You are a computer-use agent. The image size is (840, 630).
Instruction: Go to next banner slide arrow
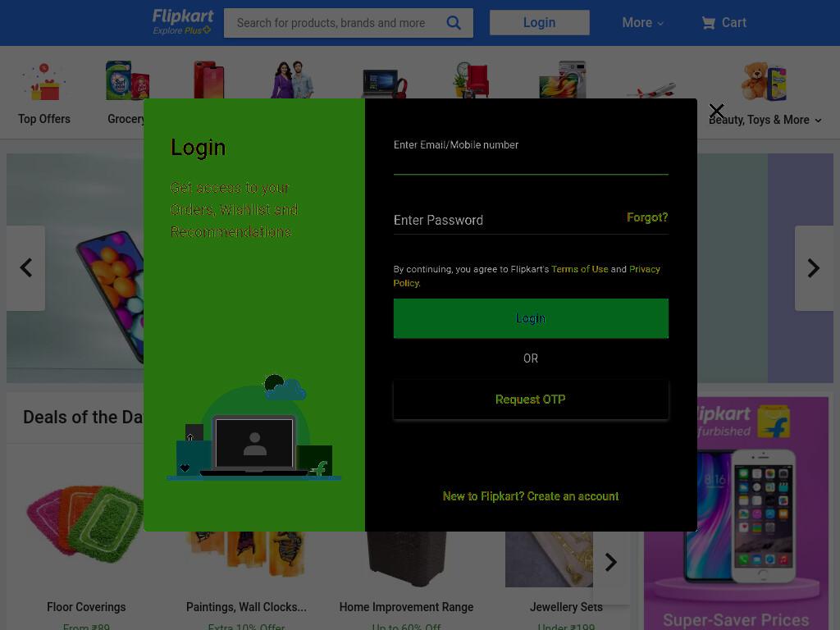pyautogui.click(x=814, y=268)
